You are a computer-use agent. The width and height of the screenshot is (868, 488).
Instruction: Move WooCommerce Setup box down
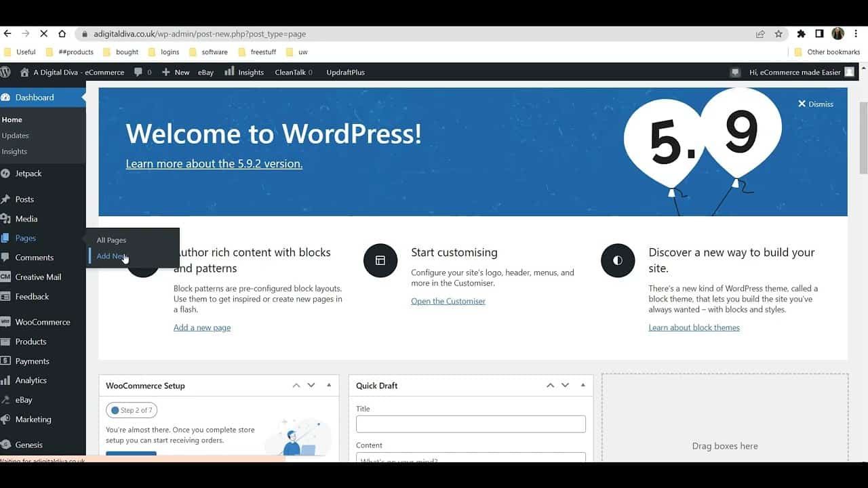click(x=311, y=385)
